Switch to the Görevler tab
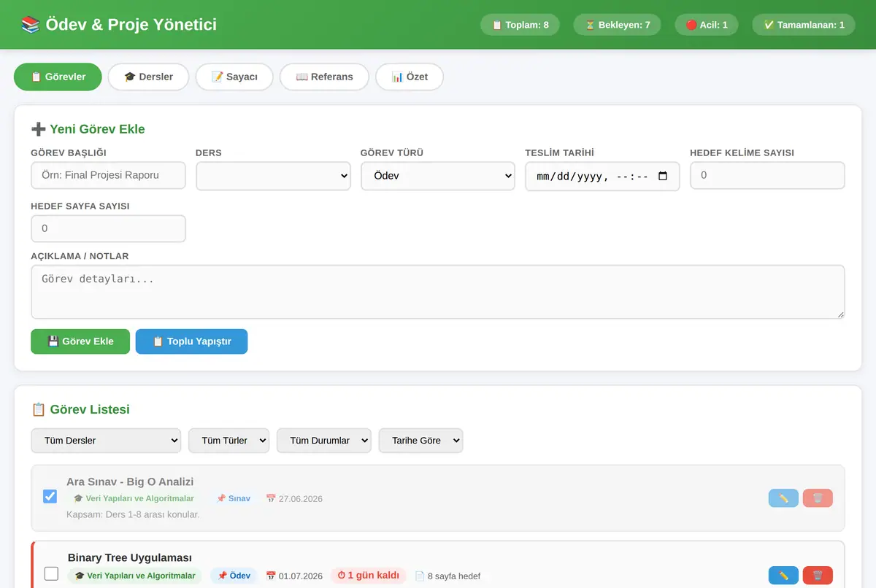The width and height of the screenshot is (876, 588). [58, 77]
